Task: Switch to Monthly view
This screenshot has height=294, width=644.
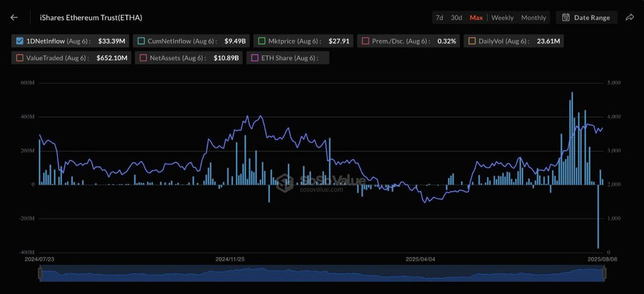Action: [533, 18]
